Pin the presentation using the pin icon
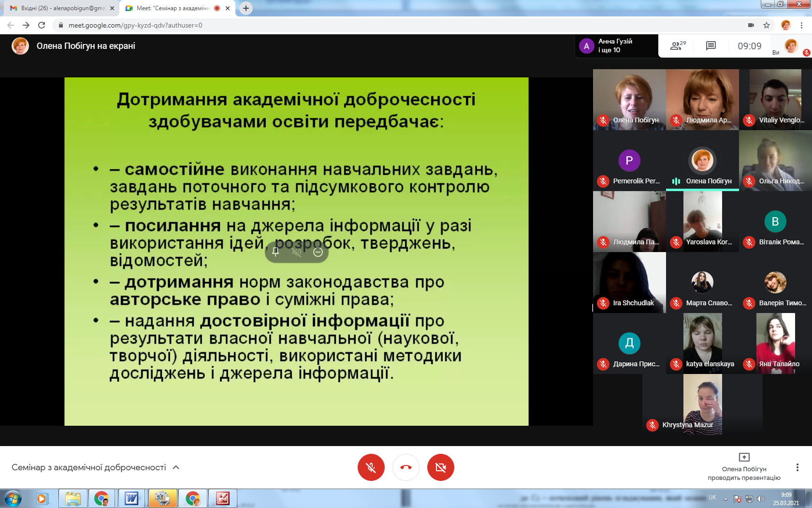 [x=275, y=252]
